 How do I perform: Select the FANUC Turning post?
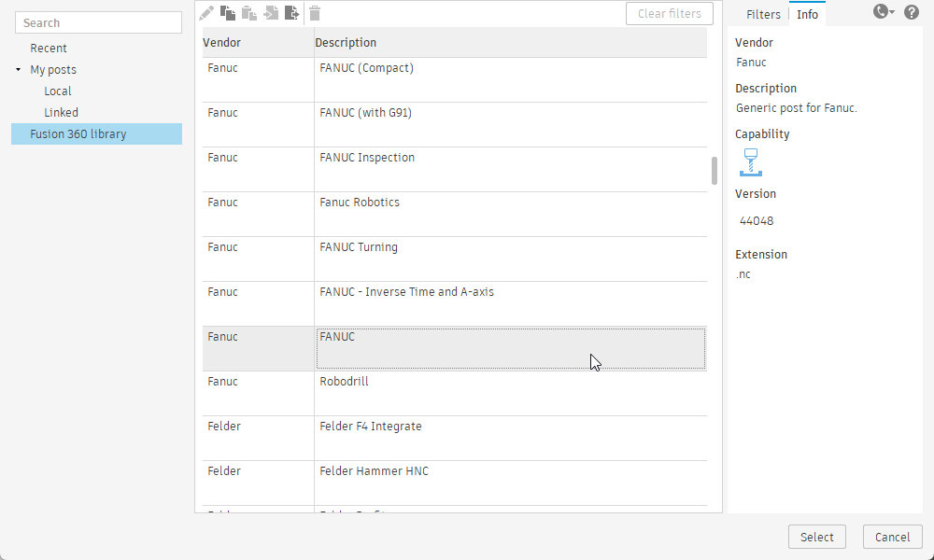[x=511, y=259]
